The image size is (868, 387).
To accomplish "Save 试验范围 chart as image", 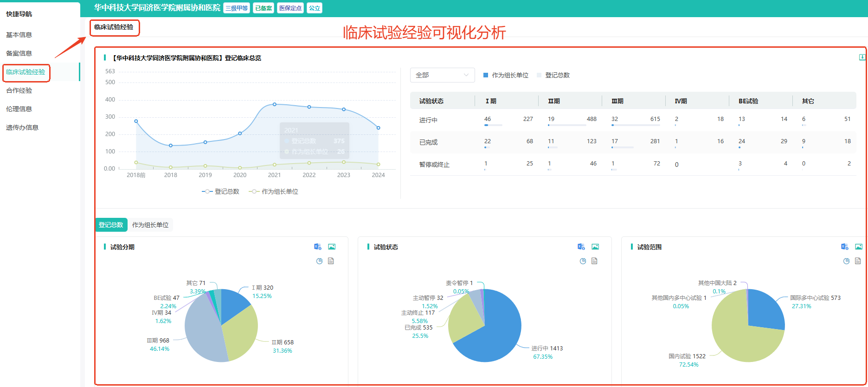I will pos(859,247).
